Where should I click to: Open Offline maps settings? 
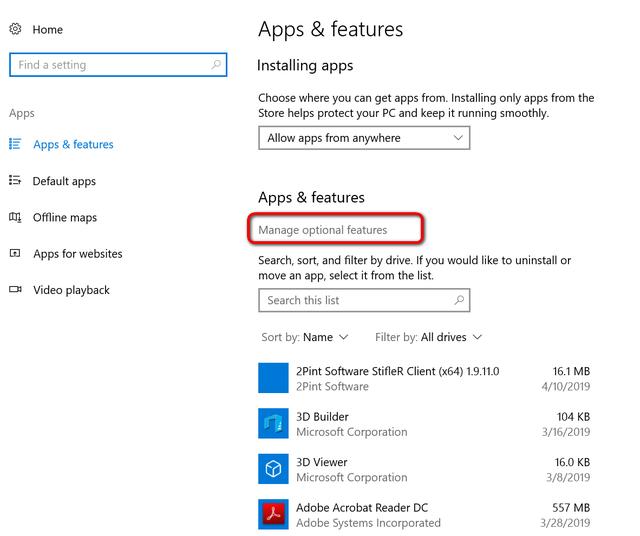pyautogui.click(x=65, y=218)
